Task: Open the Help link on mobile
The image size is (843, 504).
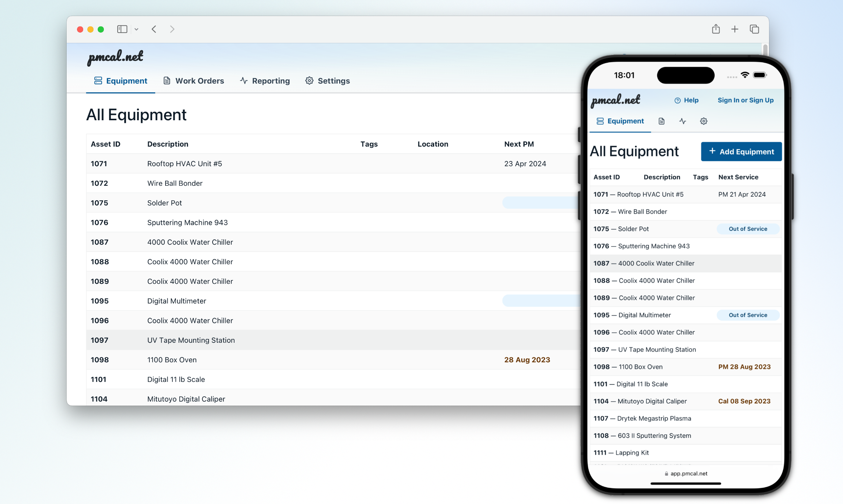Action: coord(687,100)
